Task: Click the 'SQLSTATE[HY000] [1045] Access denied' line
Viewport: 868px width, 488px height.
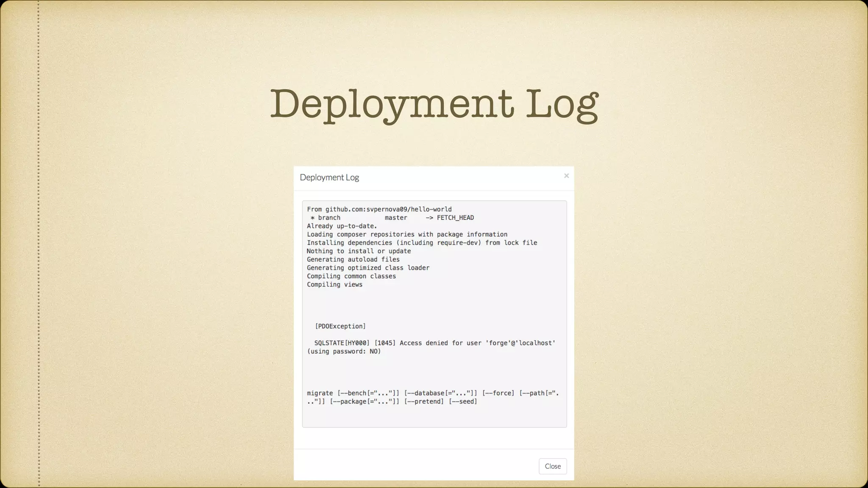Action: pyautogui.click(x=435, y=343)
